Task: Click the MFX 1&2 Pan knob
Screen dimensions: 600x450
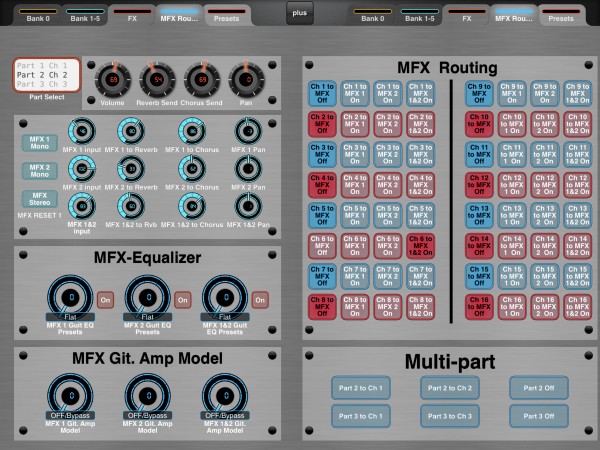Action: tap(248, 206)
